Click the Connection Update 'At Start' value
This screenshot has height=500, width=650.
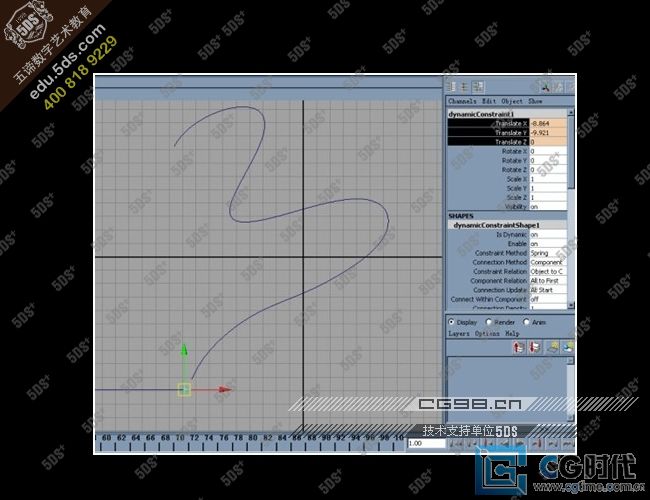[548, 290]
